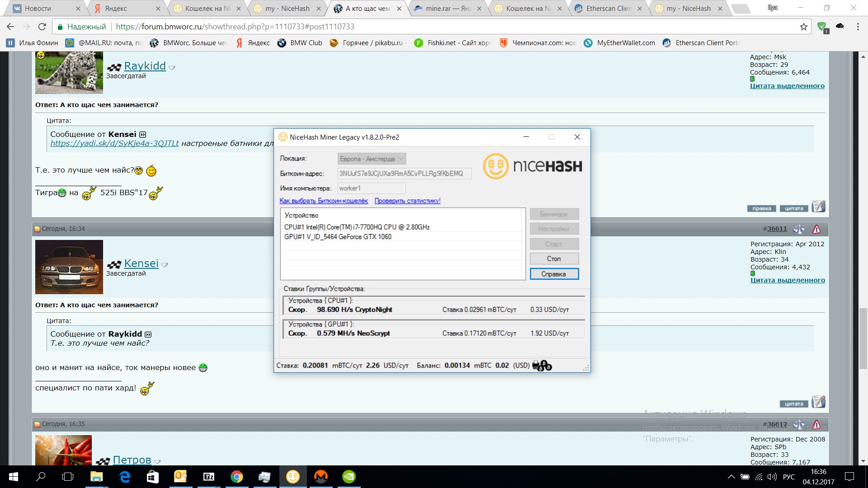This screenshot has height=488, width=868.
Task: Open Windows search magnifier
Action: (x=41, y=477)
